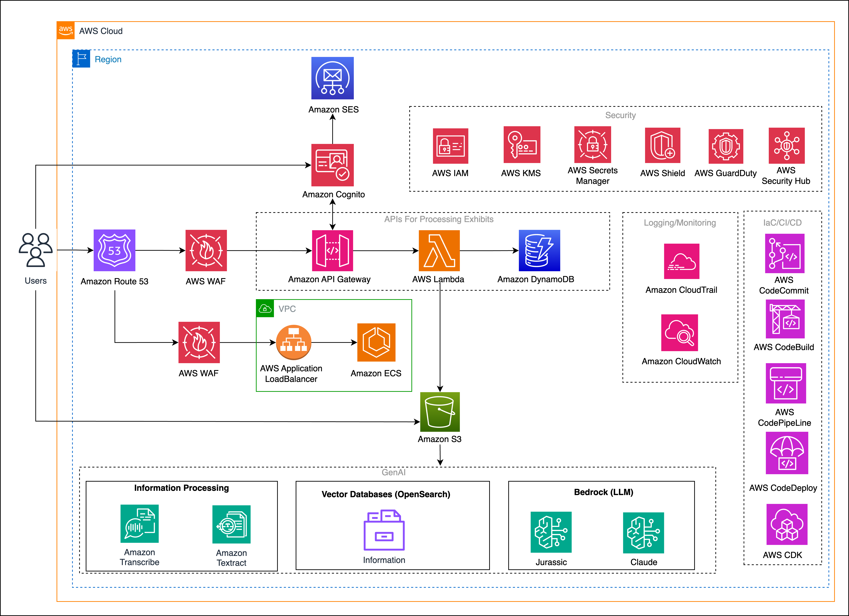Click the AWS Cloud logo icon

pyautogui.click(x=66, y=30)
